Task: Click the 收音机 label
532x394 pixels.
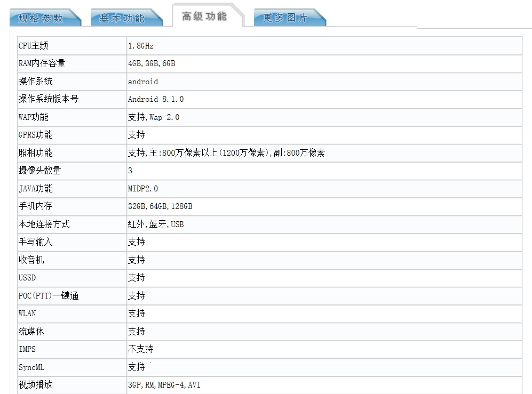Action: [31, 260]
